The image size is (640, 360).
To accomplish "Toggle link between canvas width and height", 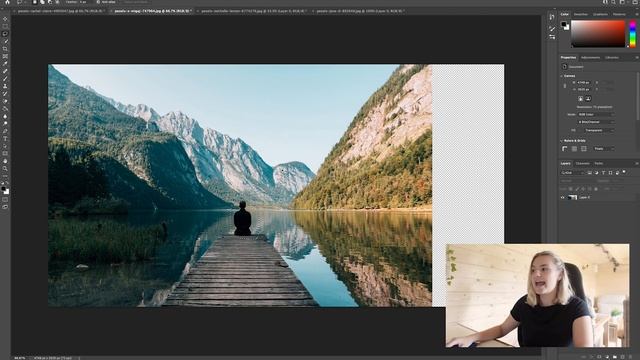I will click(x=565, y=86).
